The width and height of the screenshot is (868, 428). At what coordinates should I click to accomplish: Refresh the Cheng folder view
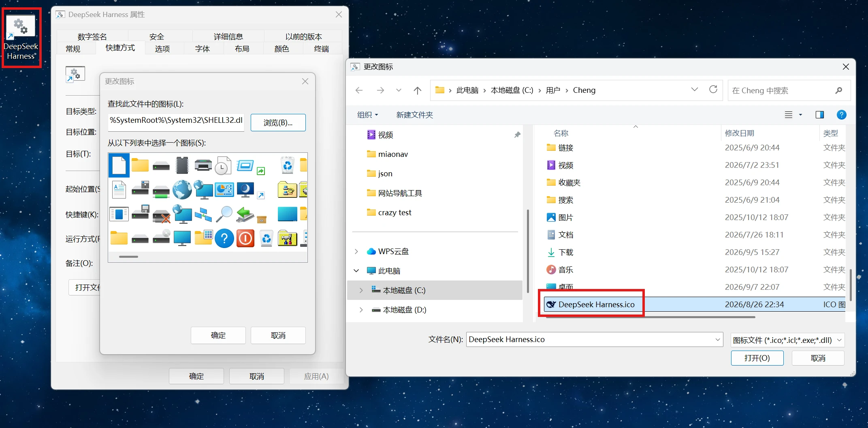click(x=713, y=90)
